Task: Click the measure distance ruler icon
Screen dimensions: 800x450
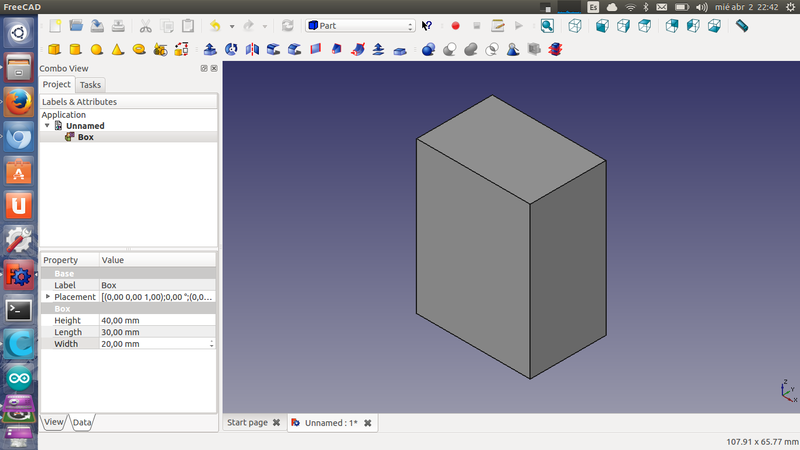Action: click(x=741, y=25)
